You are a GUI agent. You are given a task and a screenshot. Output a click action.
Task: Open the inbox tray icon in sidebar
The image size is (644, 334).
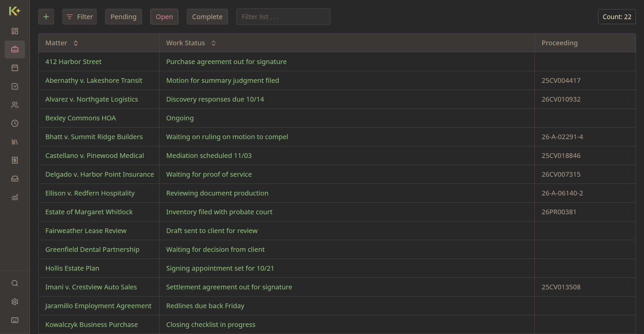[x=15, y=179]
